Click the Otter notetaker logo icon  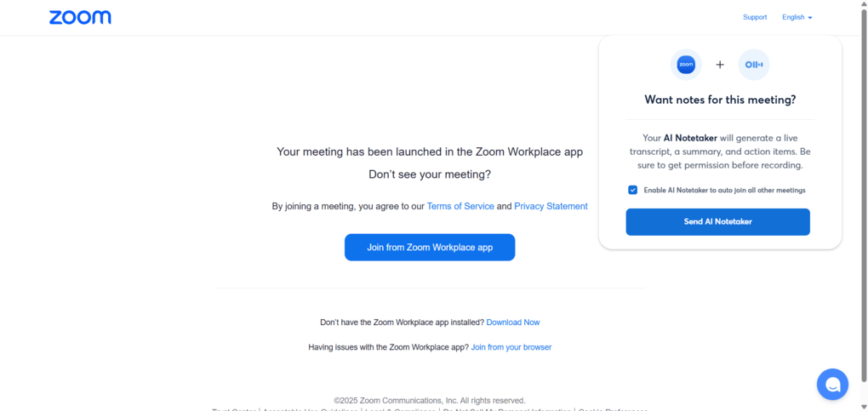click(754, 65)
